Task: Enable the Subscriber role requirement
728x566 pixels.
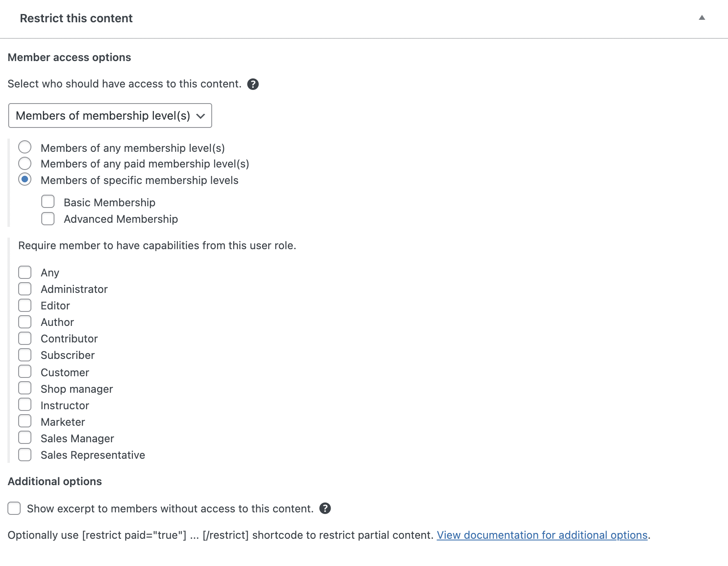Action: pyautogui.click(x=25, y=354)
